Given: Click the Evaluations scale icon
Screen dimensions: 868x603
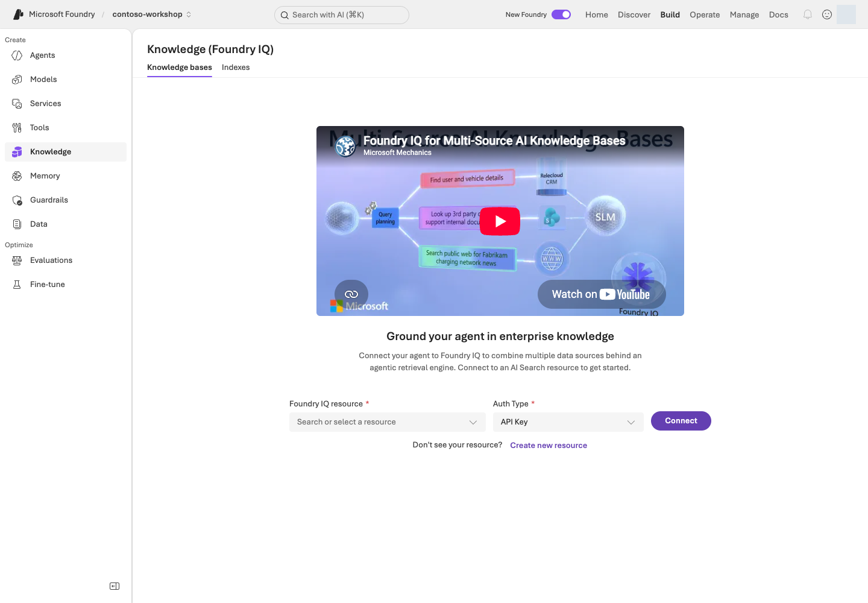Looking at the screenshot, I should tap(17, 260).
